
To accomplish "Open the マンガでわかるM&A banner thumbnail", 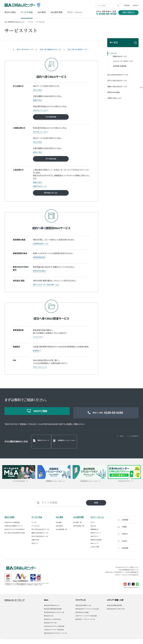I will click(19, 472).
